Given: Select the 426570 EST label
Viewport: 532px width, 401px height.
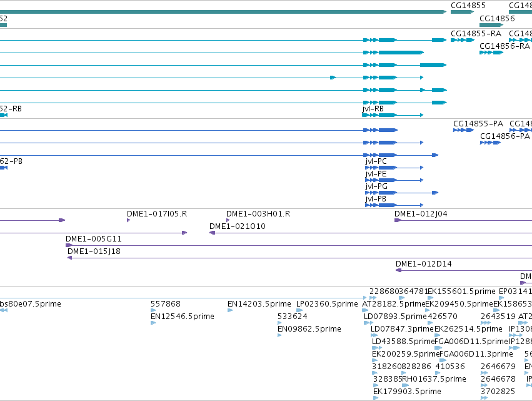Looking at the screenshot, I should (443, 317).
